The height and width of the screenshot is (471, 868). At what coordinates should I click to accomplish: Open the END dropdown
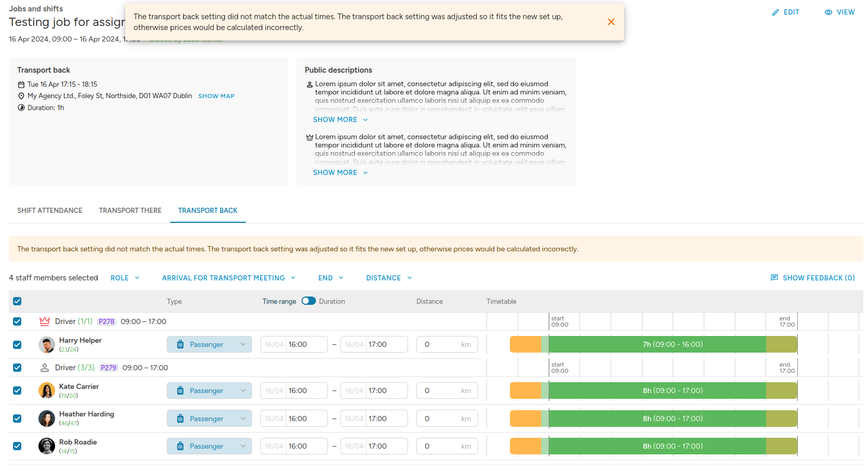(331, 278)
